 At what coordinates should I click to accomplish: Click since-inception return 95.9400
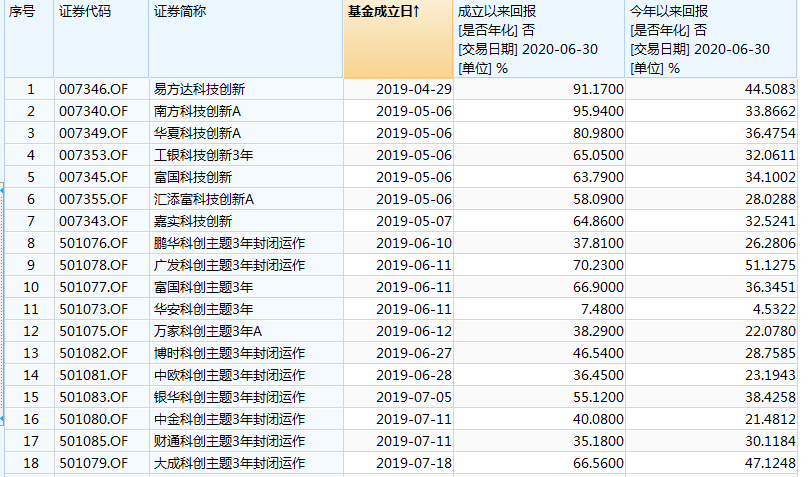coord(598,111)
